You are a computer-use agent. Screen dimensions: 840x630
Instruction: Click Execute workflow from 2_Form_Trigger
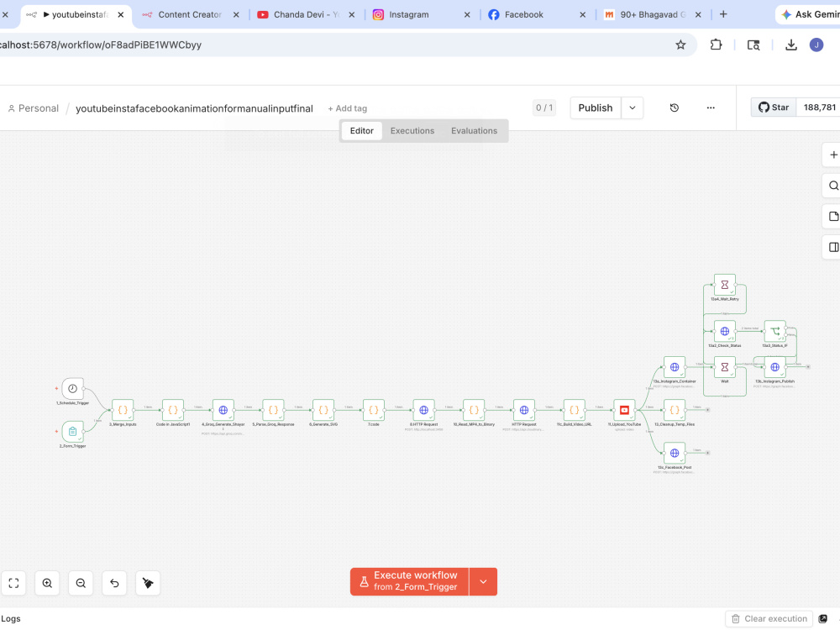pos(410,582)
